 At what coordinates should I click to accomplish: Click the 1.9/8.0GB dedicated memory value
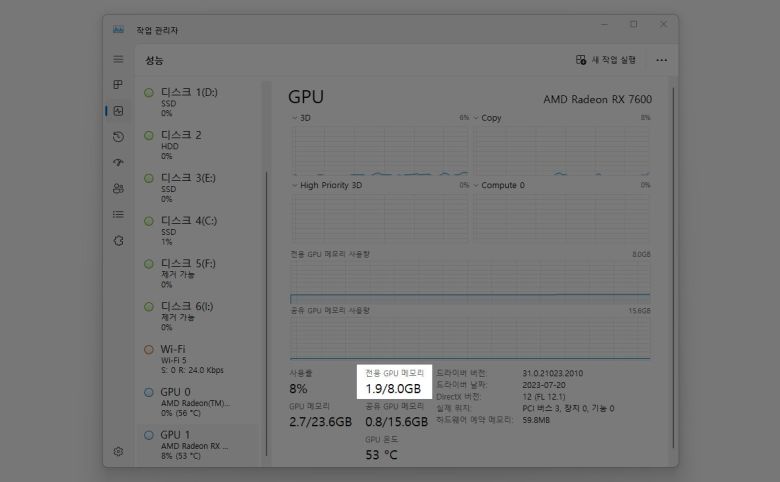(x=393, y=388)
